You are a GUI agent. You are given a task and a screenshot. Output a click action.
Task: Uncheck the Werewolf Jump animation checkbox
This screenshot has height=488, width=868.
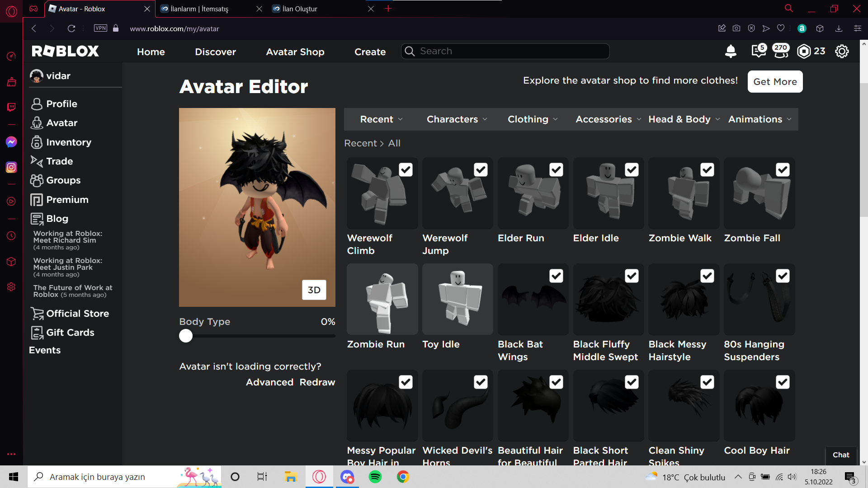(x=481, y=170)
